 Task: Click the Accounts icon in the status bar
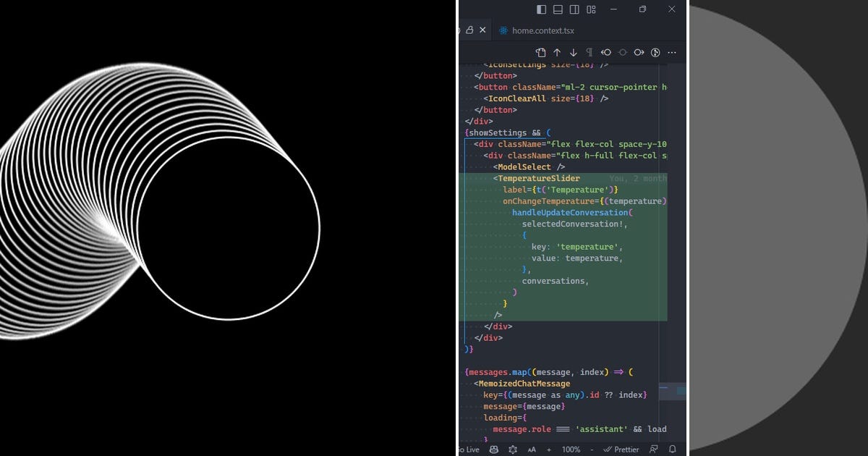pos(653,449)
